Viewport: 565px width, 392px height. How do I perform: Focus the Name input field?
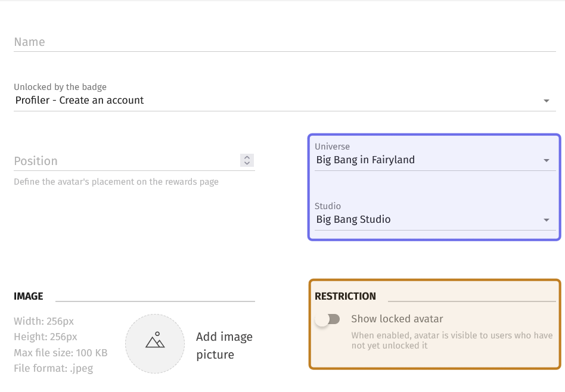tap(285, 42)
